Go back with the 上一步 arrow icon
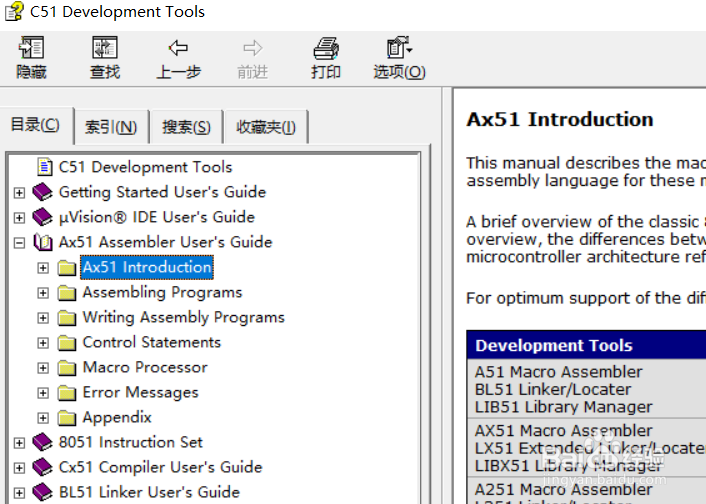Image resolution: width=706 pixels, height=504 pixels. (178, 48)
